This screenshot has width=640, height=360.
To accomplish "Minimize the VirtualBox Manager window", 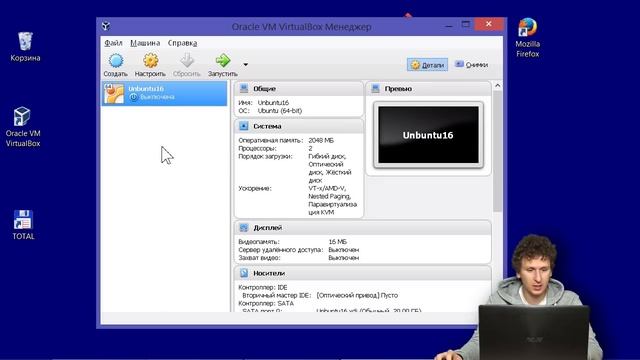I will coord(449,25).
